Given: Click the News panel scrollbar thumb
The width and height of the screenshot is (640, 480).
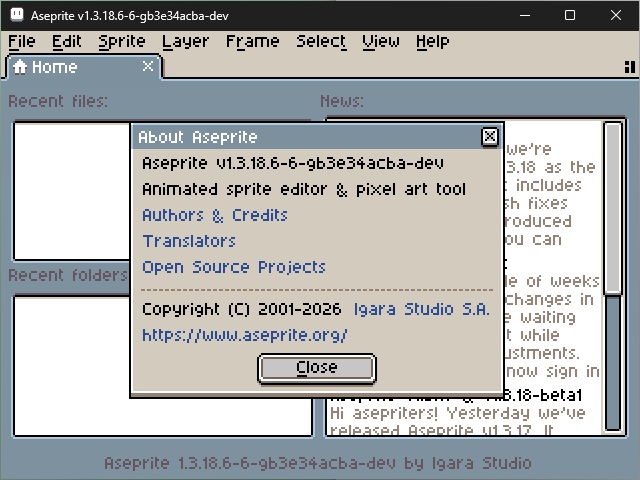Looking at the screenshot, I should click(x=613, y=208).
